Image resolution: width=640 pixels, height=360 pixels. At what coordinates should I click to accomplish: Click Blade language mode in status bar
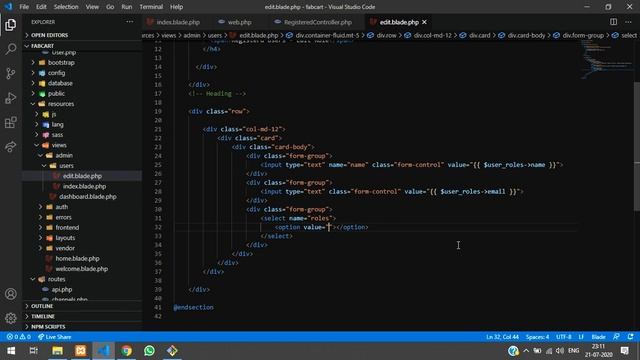coord(598,337)
